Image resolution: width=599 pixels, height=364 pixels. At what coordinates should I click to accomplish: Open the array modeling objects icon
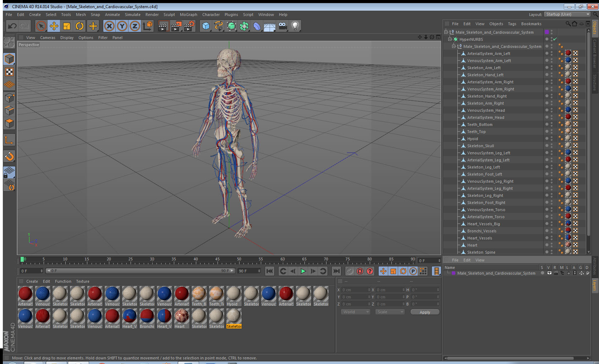click(244, 26)
